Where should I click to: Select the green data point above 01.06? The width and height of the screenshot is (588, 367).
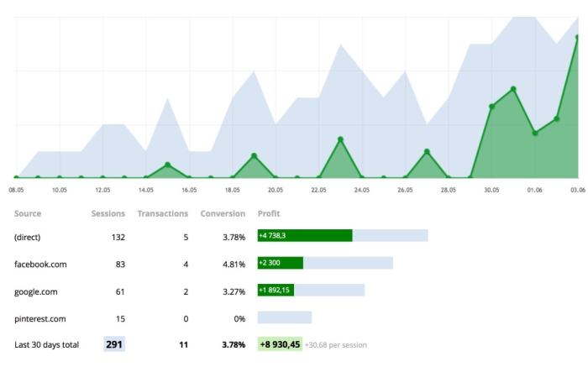(x=535, y=133)
